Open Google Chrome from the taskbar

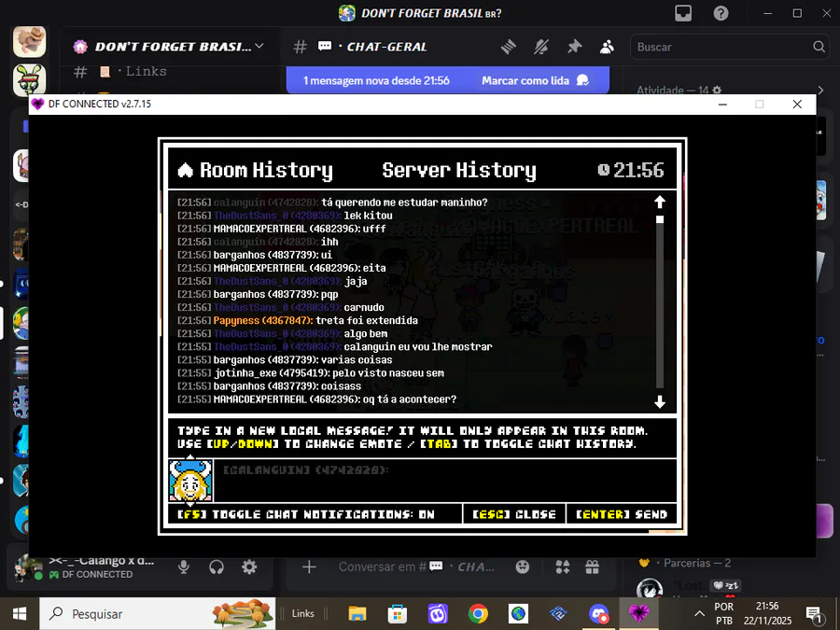tap(478, 613)
